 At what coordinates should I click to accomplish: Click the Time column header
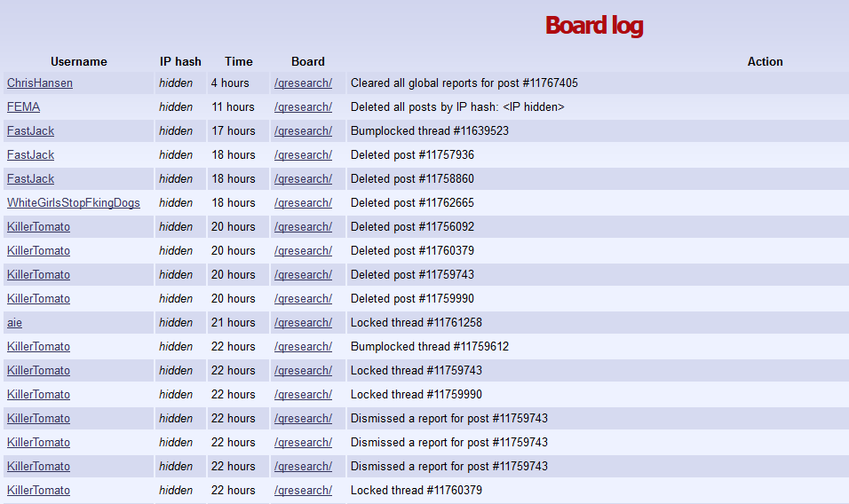point(239,61)
